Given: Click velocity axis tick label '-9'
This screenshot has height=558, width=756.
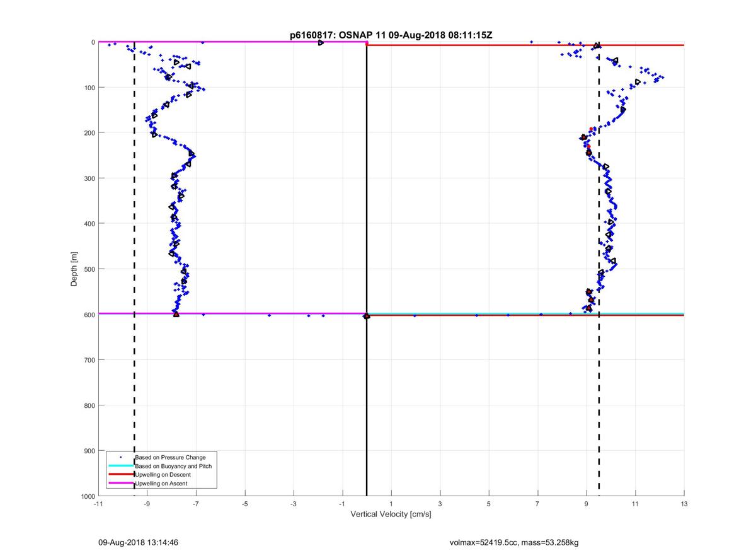Looking at the screenshot, I should 147,504.
